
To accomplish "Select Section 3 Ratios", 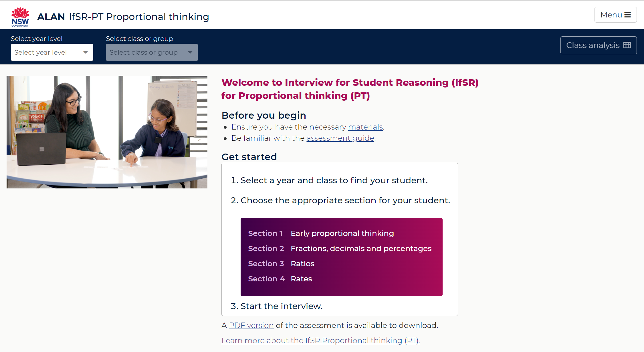I will pyautogui.click(x=281, y=264).
